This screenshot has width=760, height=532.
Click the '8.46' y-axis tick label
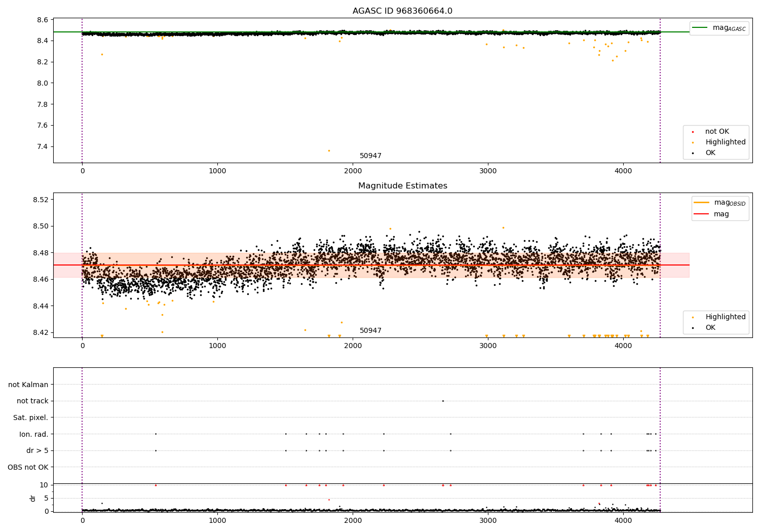click(41, 280)
